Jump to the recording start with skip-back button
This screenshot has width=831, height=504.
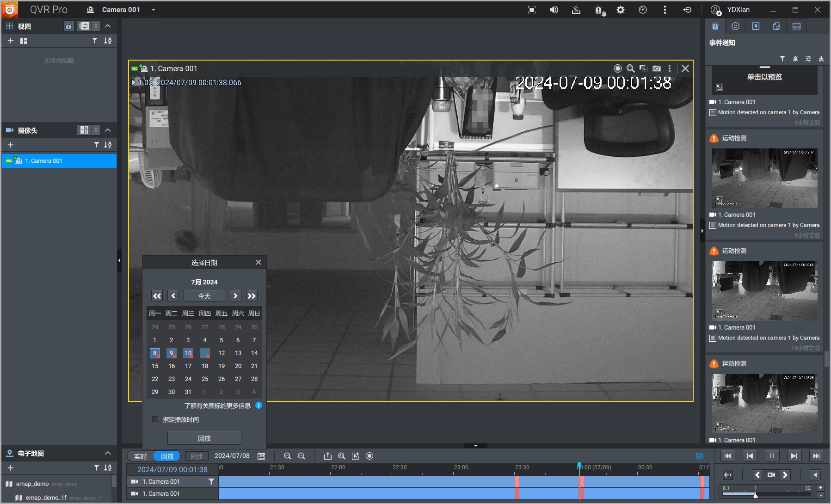pos(728,456)
